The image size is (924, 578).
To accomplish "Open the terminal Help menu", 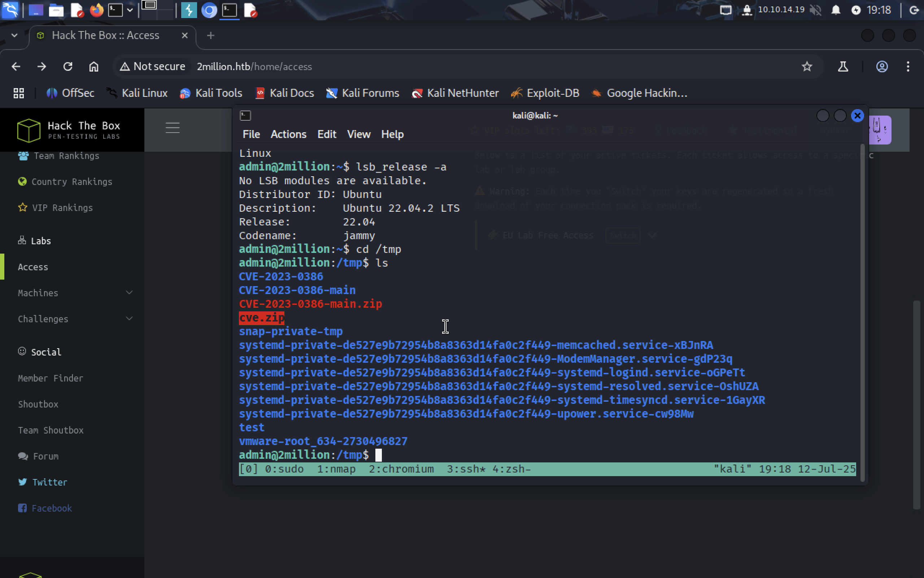I will (x=392, y=134).
